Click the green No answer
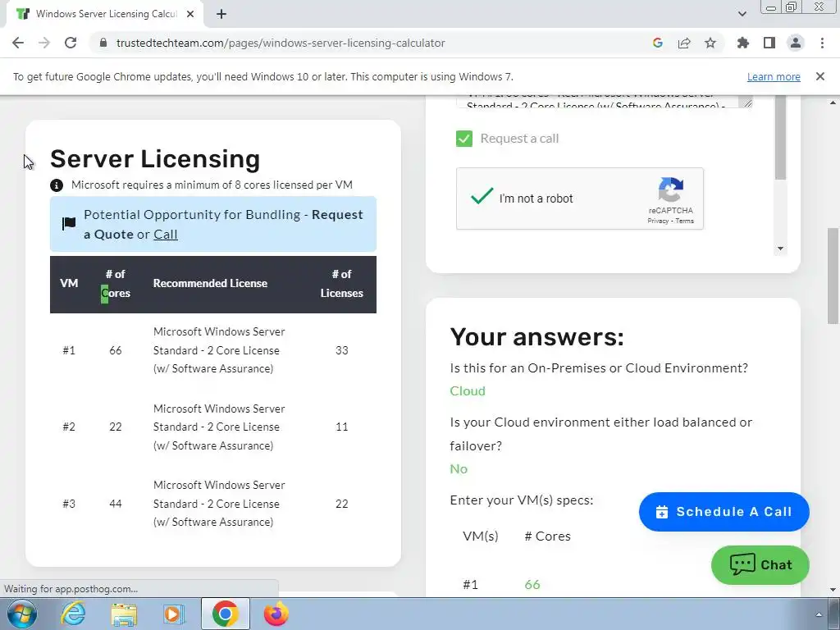Image resolution: width=840 pixels, height=630 pixels. [459, 469]
